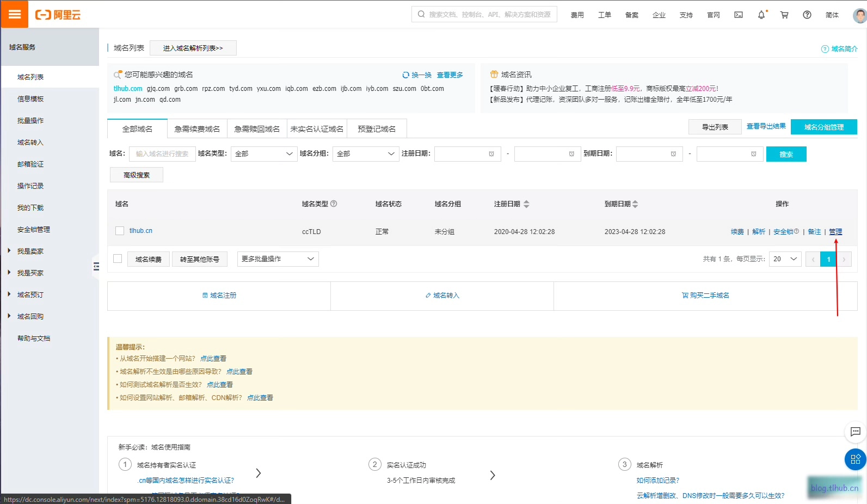Viewport: 867px width, 504px height.
Task: Go to previous page arrow
Action: coord(813,259)
